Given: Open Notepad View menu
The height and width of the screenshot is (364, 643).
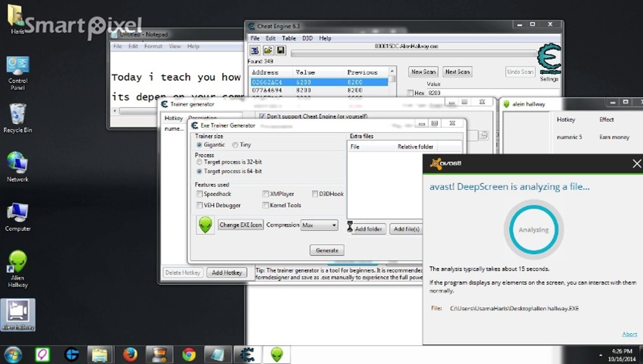Looking at the screenshot, I should [x=175, y=46].
